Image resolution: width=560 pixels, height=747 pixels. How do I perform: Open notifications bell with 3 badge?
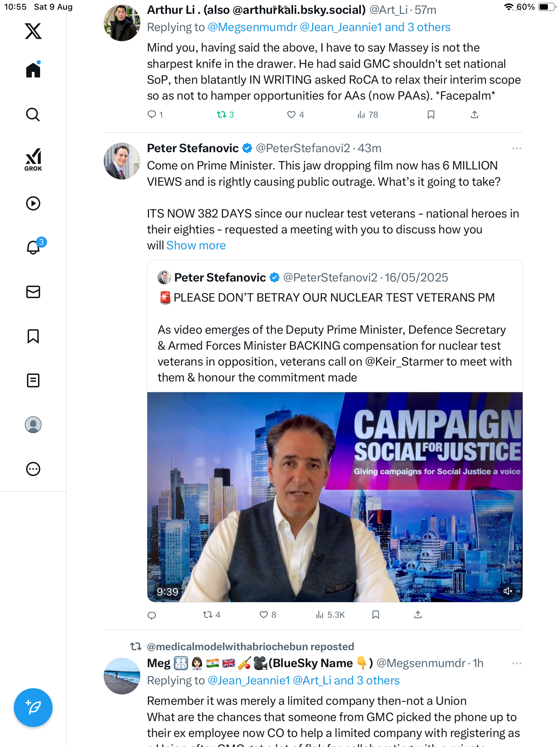tap(34, 247)
